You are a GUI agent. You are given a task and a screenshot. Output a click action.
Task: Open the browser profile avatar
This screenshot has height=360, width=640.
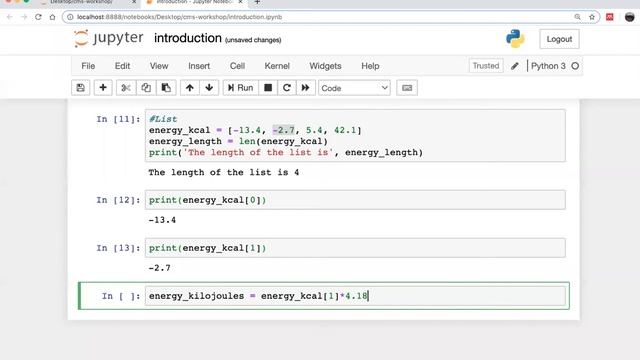coord(630,17)
